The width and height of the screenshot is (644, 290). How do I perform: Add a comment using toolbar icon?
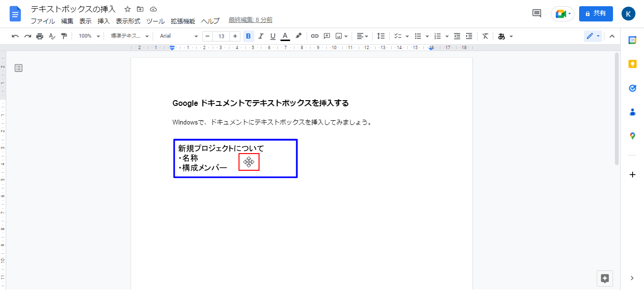pos(327,36)
